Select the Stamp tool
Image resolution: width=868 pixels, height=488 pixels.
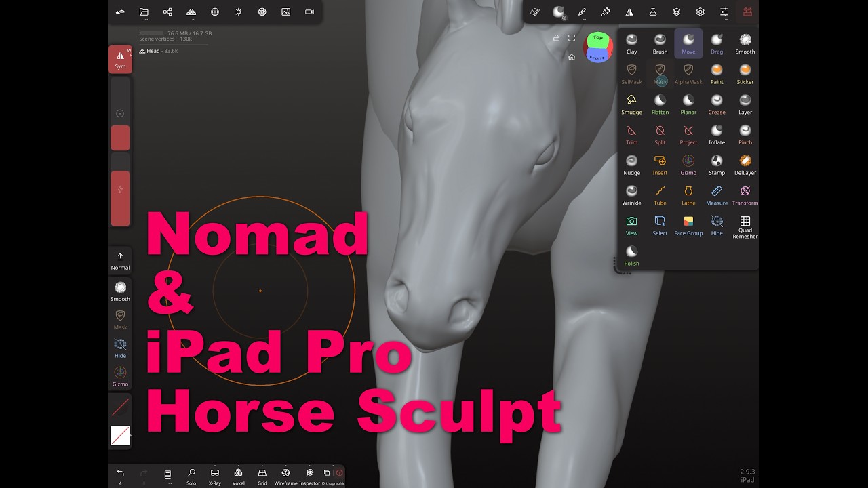click(x=717, y=165)
